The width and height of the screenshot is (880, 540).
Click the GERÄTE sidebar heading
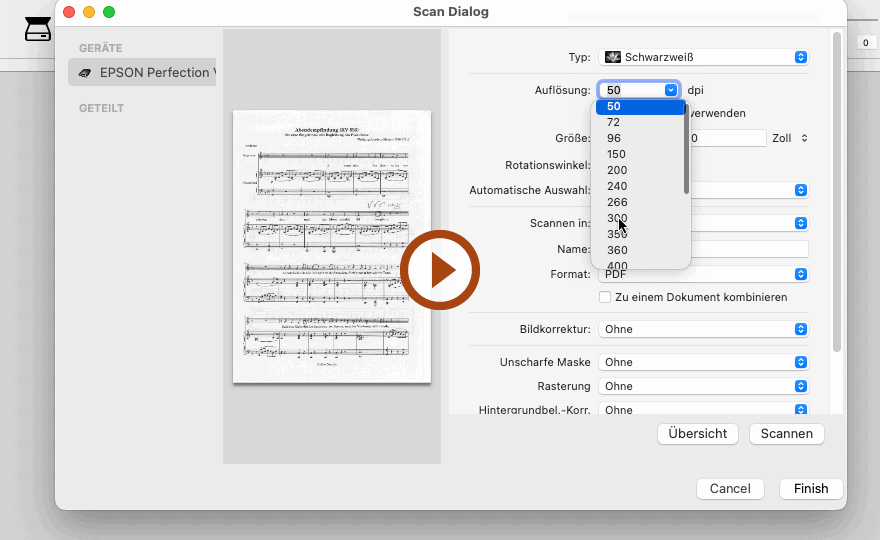coord(100,48)
